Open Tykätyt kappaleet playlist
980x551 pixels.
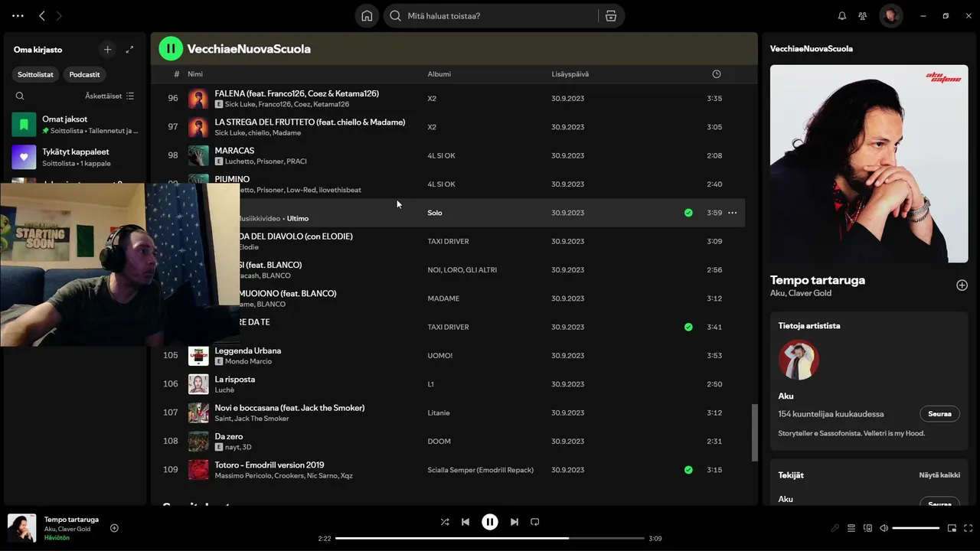tap(75, 157)
